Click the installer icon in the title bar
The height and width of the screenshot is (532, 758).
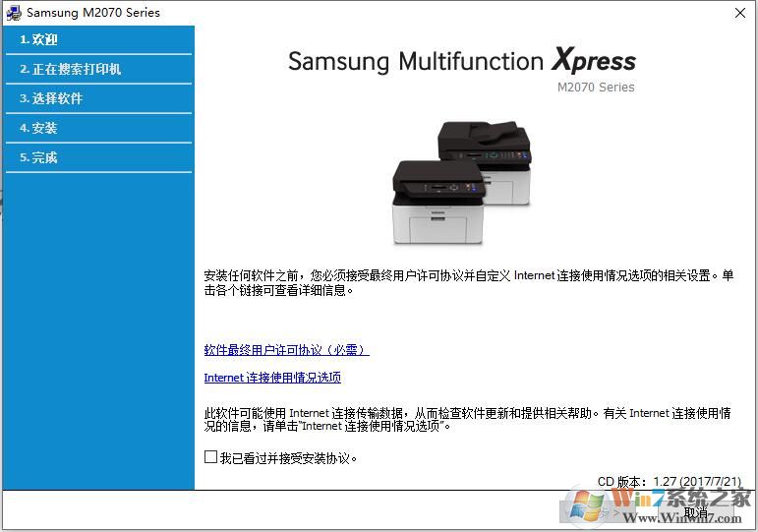14,13
